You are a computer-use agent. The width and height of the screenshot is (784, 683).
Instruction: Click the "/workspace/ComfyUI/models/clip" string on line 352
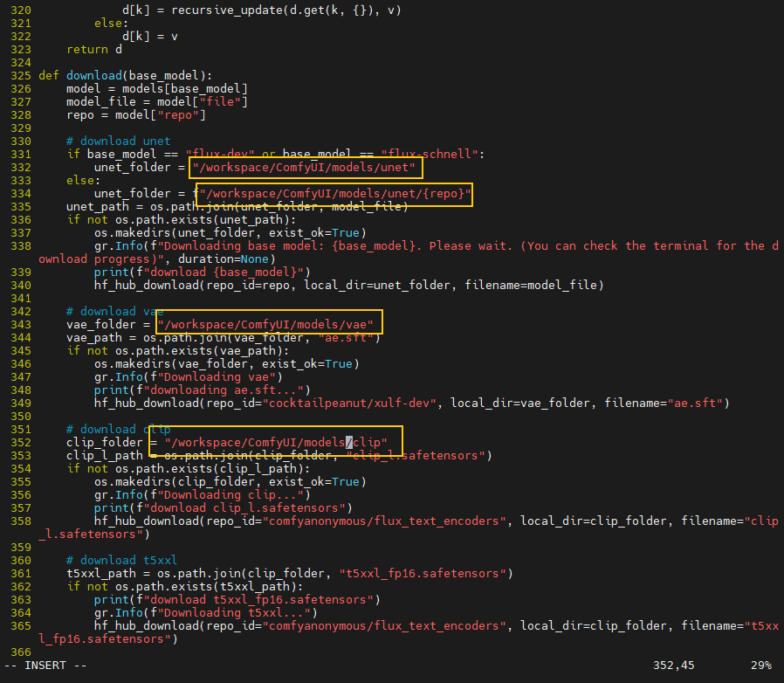[x=276, y=442]
